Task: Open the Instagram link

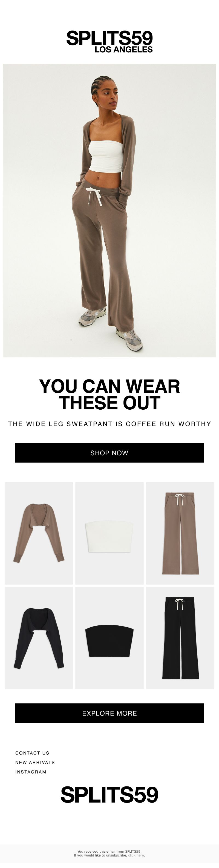Action: click(31, 772)
